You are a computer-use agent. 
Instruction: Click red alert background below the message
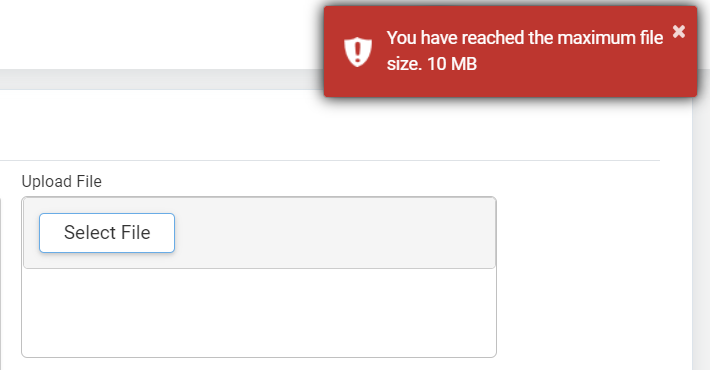(x=510, y=85)
